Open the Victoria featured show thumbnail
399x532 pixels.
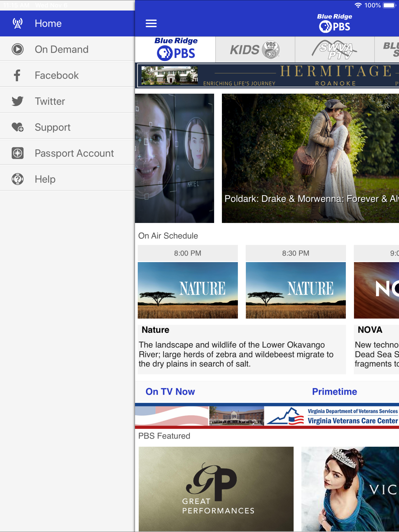click(x=350, y=489)
